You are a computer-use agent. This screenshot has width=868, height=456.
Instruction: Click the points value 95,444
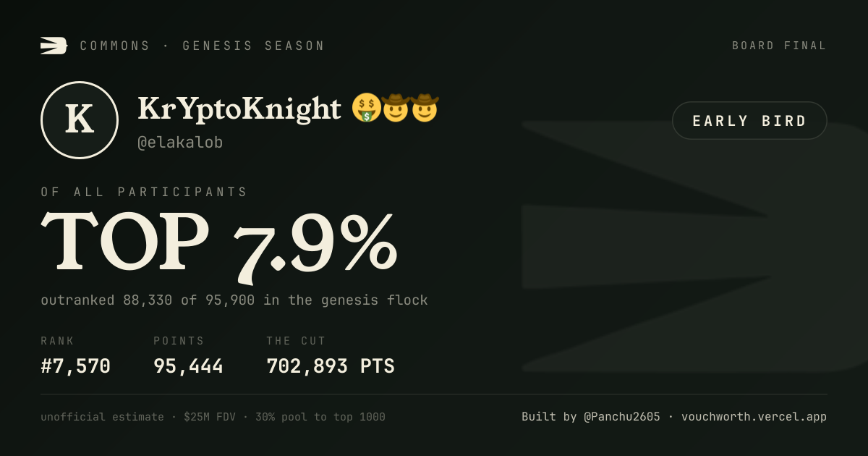[x=188, y=366]
